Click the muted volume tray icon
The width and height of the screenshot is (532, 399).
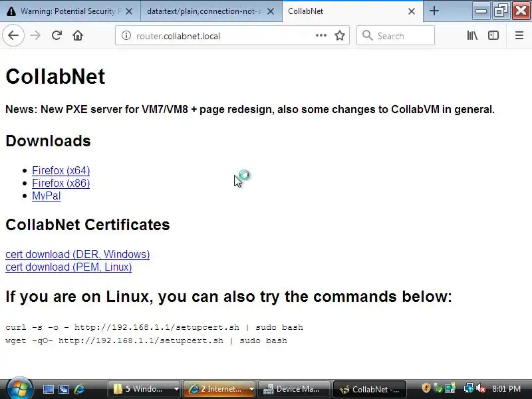[480, 388]
